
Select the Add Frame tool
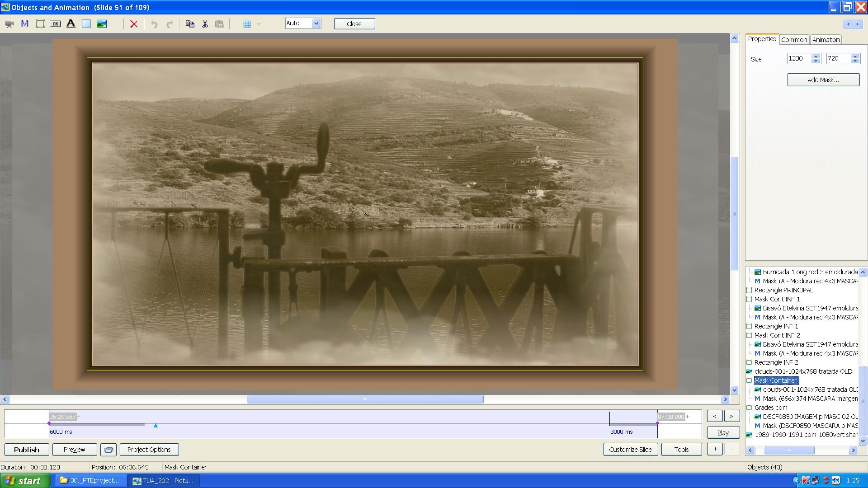point(40,24)
